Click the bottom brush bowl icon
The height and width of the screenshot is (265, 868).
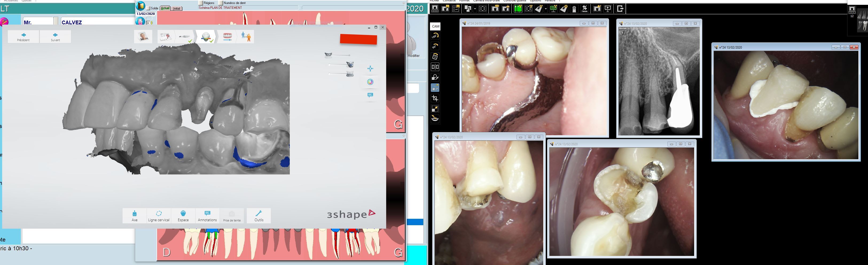tap(435, 119)
